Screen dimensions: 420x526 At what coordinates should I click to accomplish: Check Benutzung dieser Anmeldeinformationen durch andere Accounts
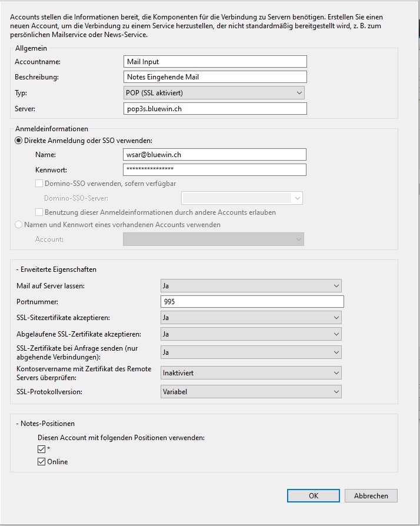pos(39,212)
